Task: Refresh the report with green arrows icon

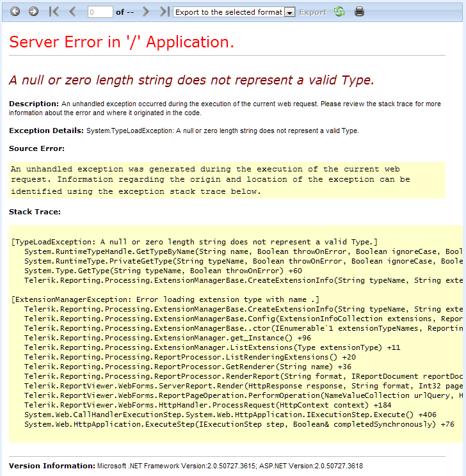Action: click(339, 12)
